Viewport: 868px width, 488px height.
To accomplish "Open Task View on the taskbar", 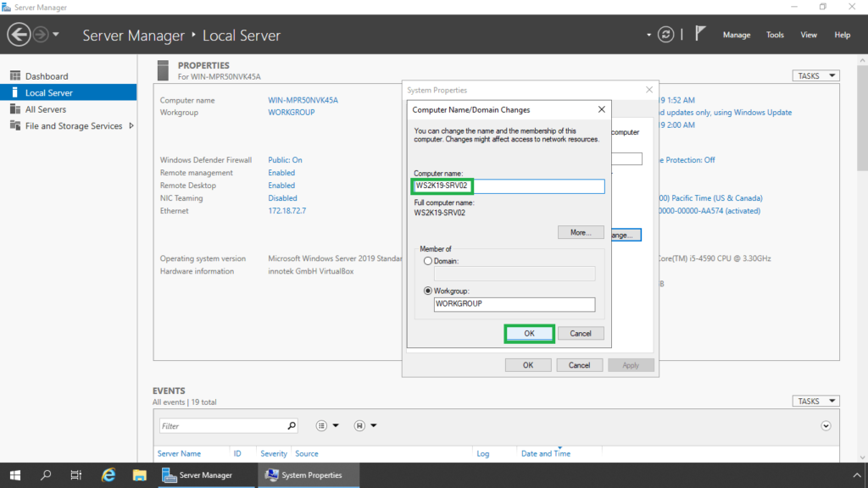I will pyautogui.click(x=75, y=475).
